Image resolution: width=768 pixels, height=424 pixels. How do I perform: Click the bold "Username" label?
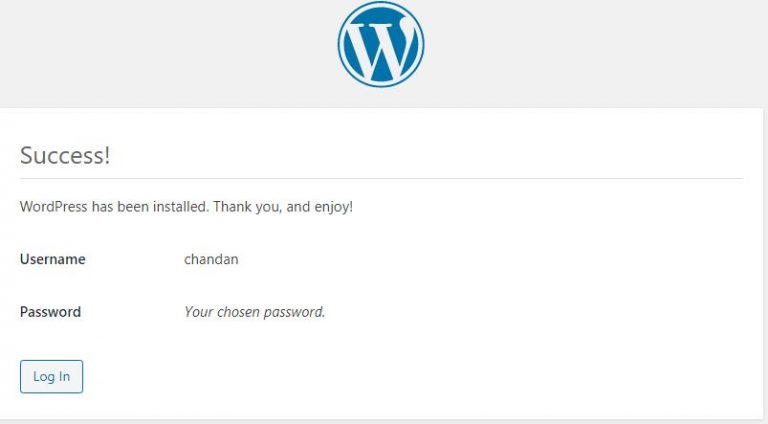tap(53, 259)
